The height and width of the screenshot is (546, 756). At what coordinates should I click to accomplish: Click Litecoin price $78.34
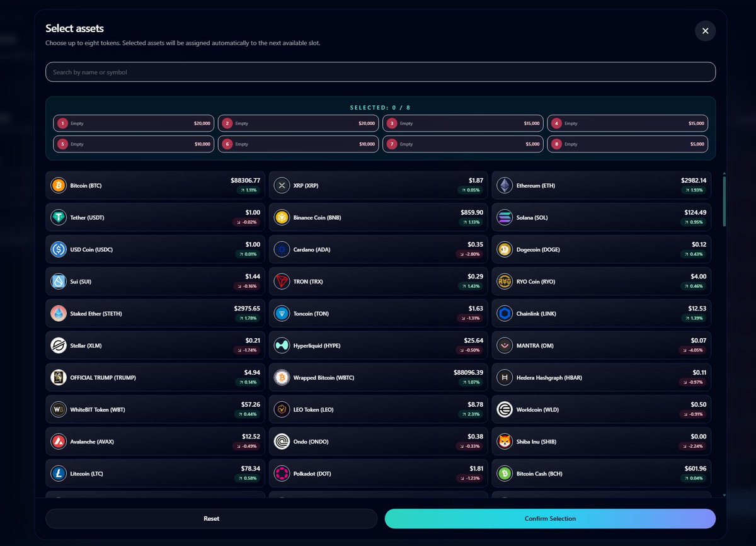(x=250, y=468)
